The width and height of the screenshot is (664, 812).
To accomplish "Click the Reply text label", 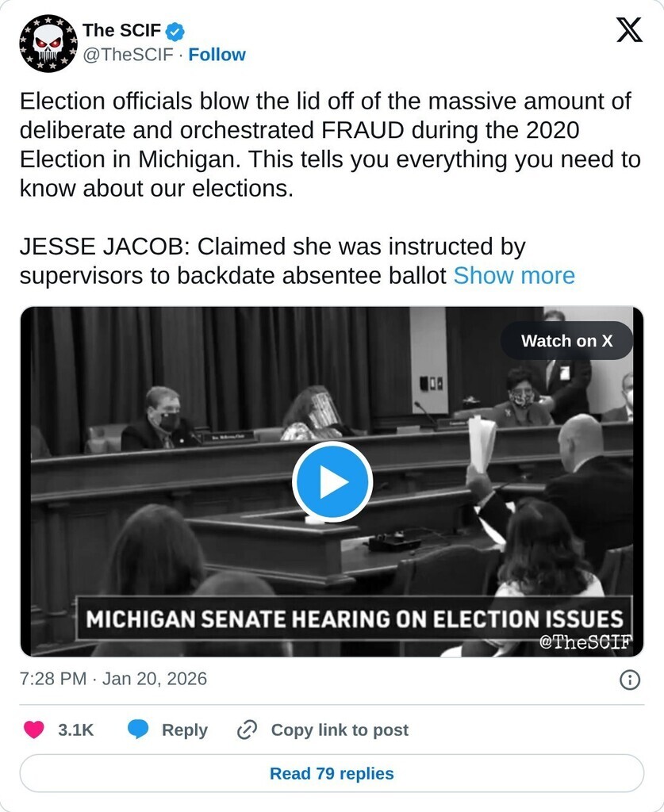I will coord(185,730).
